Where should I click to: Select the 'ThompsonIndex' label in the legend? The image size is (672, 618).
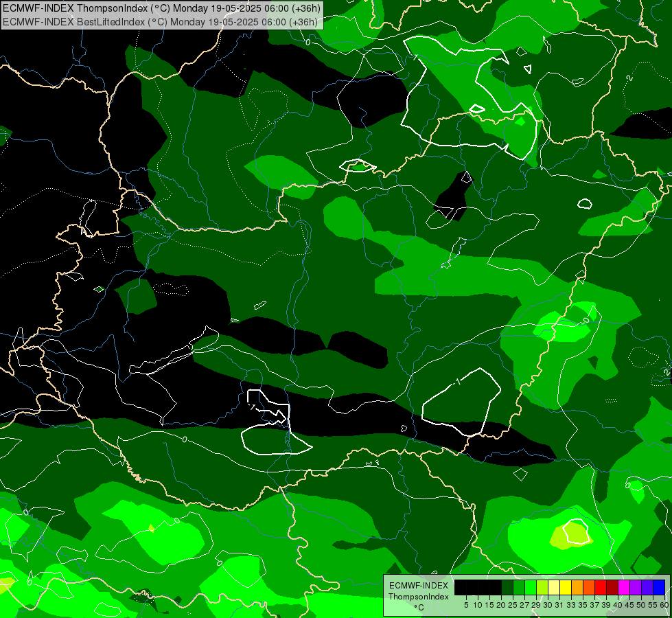pos(419,597)
